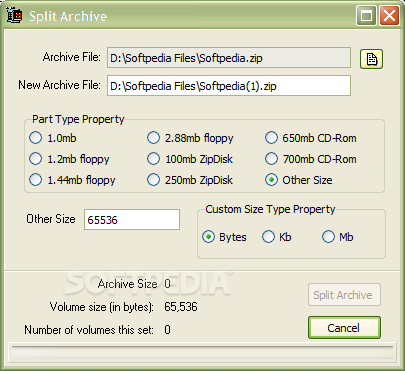Click the Volume size value 65,536
405x371 pixels.
click(181, 307)
